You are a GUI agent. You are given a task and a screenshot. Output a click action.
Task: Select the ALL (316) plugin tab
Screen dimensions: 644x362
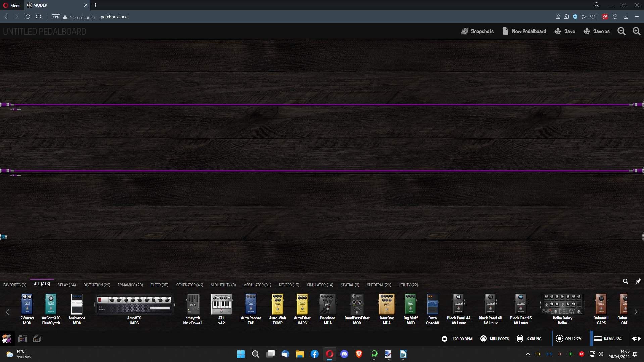click(42, 284)
